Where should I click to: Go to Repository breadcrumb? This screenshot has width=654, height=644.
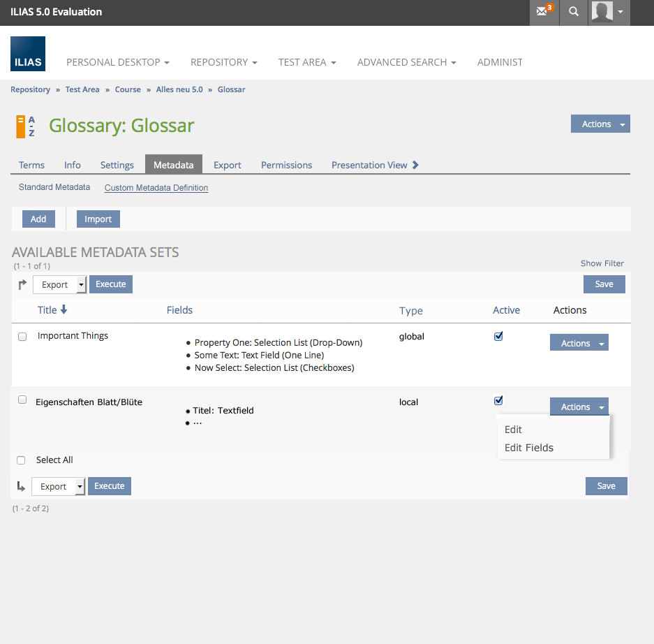pos(30,89)
